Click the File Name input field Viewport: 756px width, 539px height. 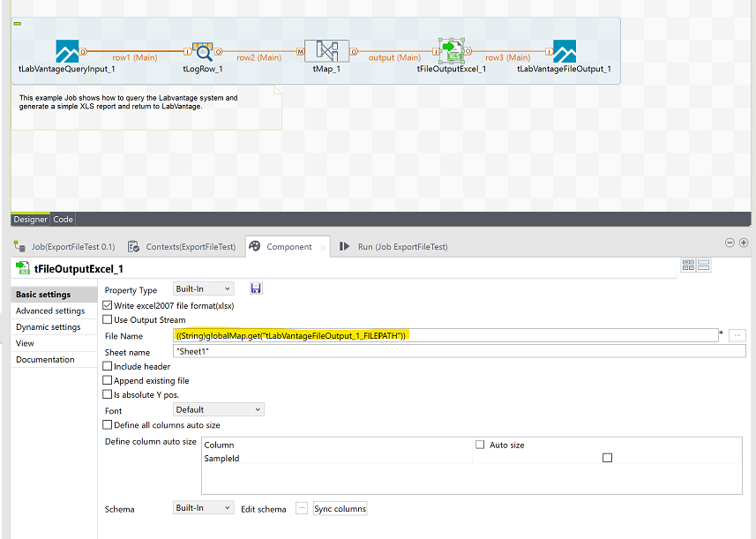[x=445, y=335]
